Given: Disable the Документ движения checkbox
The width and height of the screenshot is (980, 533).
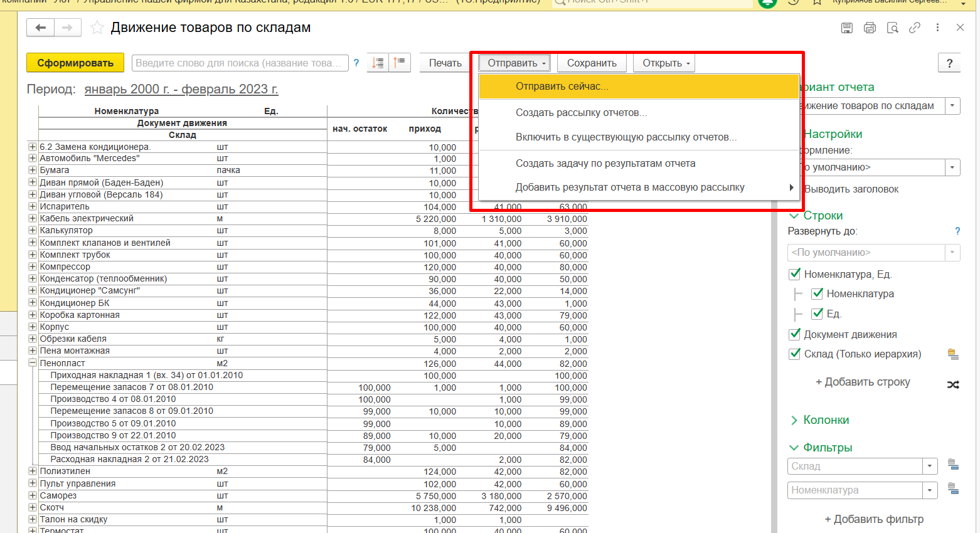Looking at the screenshot, I should [x=795, y=334].
